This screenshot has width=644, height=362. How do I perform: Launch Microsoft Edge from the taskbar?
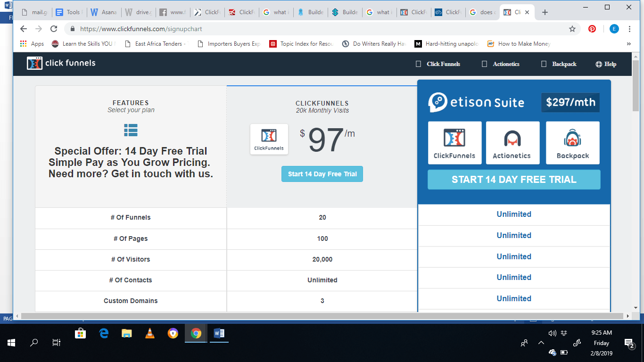click(104, 334)
